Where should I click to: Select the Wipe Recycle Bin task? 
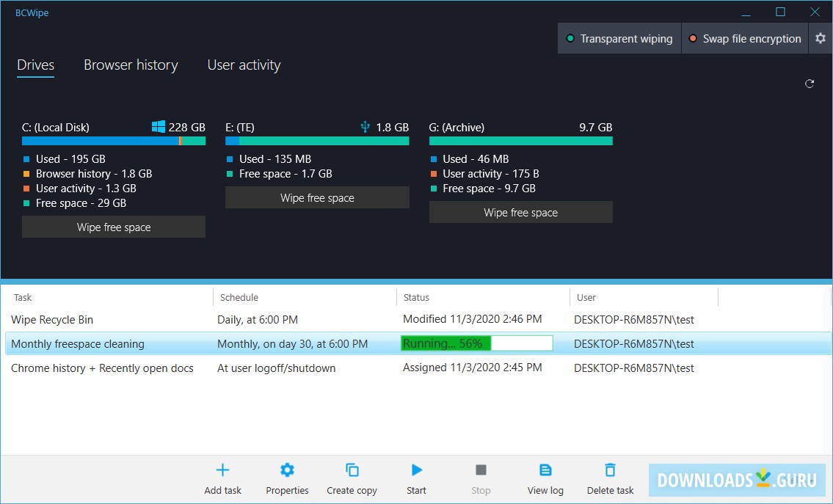point(52,320)
